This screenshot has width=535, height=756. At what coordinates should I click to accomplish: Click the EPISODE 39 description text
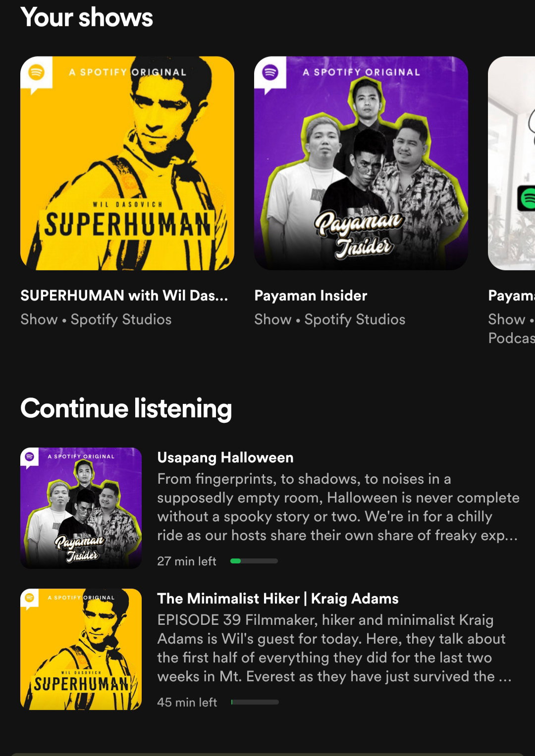pyautogui.click(x=334, y=648)
